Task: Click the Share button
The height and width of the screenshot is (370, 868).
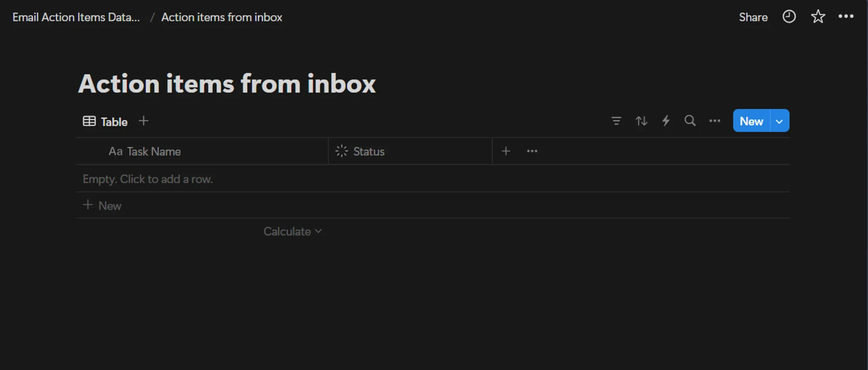Action: click(x=753, y=17)
